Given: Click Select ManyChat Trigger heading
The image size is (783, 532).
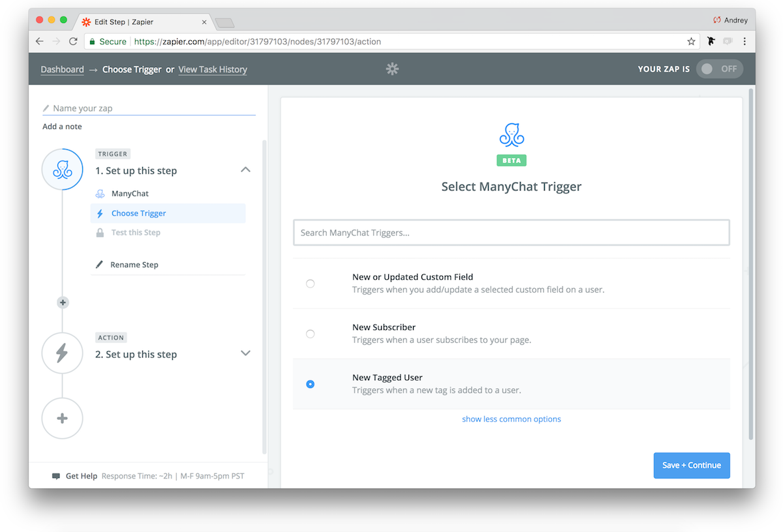Looking at the screenshot, I should 512,186.
